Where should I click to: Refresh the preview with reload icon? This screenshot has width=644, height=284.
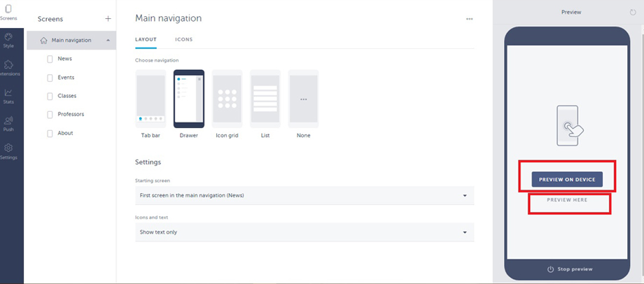(633, 13)
